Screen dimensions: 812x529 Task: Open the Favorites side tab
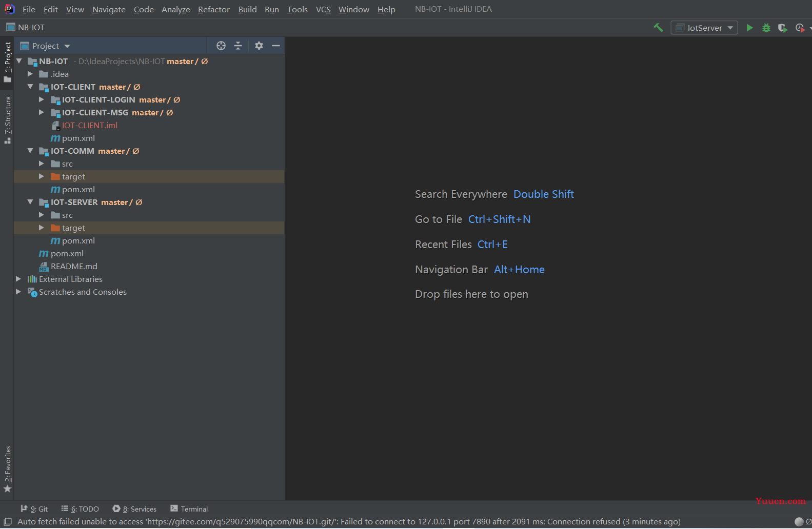(7, 469)
